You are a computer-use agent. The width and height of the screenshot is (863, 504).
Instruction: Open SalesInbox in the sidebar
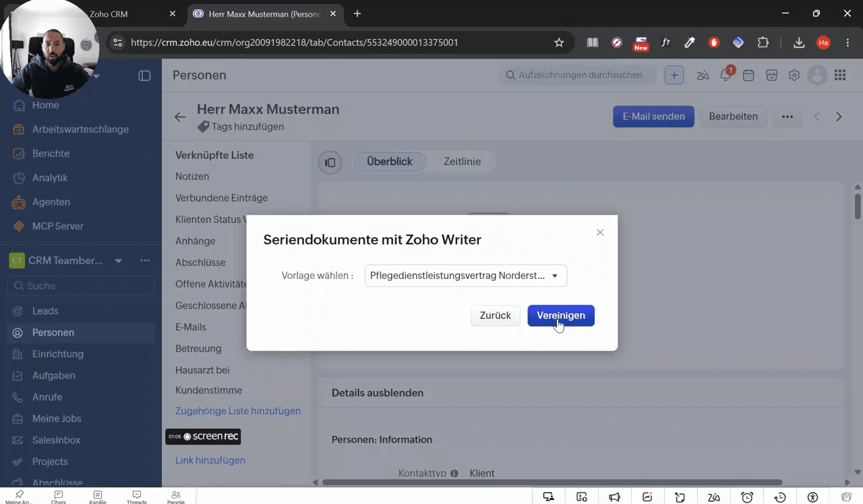(x=81, y=440)
